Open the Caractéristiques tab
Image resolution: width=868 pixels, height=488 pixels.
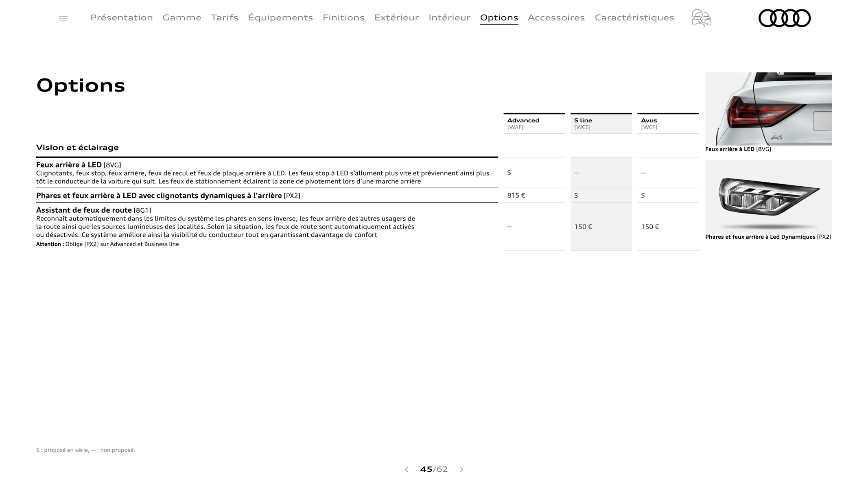tap(634, 17)
